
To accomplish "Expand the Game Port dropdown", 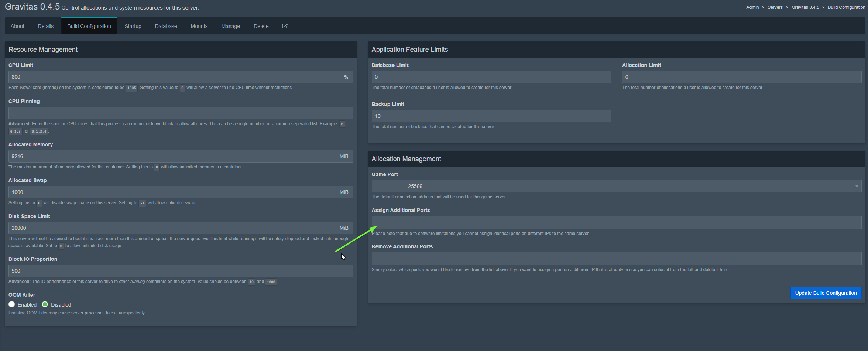I will point(616,186).
